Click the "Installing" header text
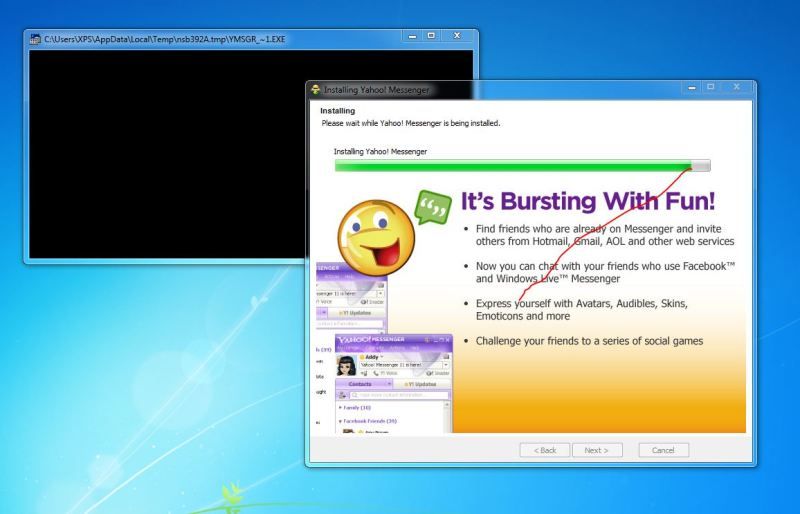800x514 pixels. pos(337,111)
